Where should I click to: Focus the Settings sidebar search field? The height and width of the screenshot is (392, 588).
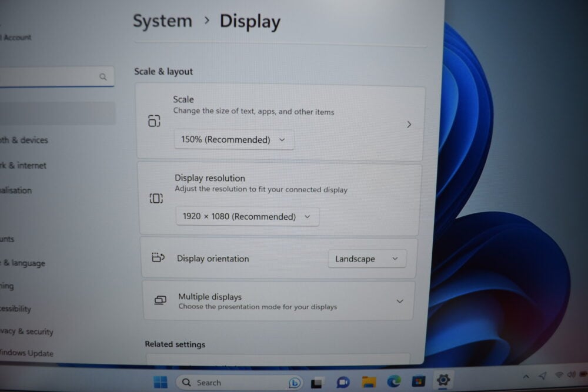point(57,77)
